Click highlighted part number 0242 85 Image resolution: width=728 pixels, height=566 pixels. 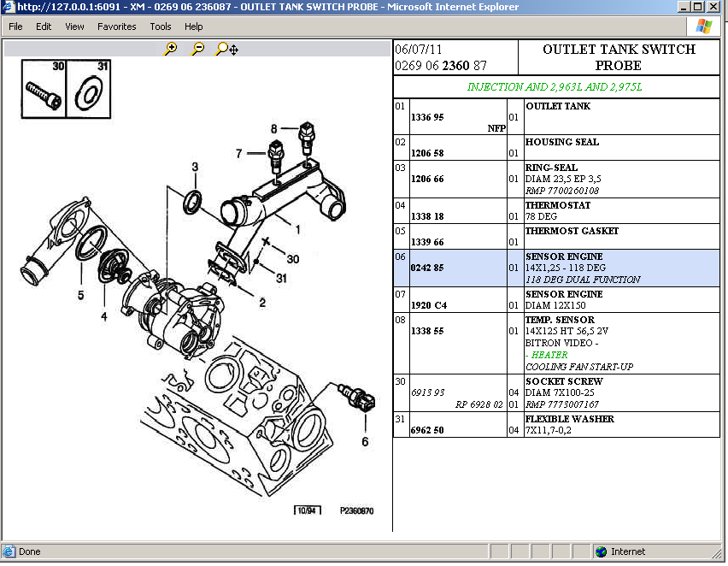(427, 268)
